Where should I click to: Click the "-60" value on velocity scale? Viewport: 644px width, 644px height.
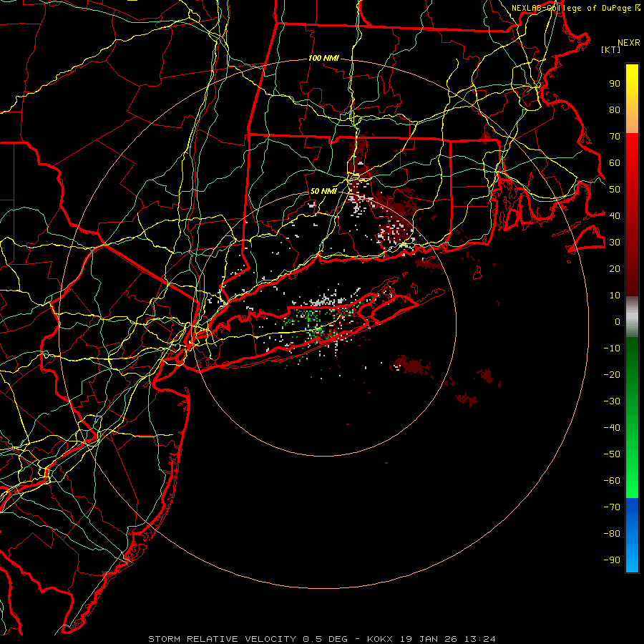612,481
